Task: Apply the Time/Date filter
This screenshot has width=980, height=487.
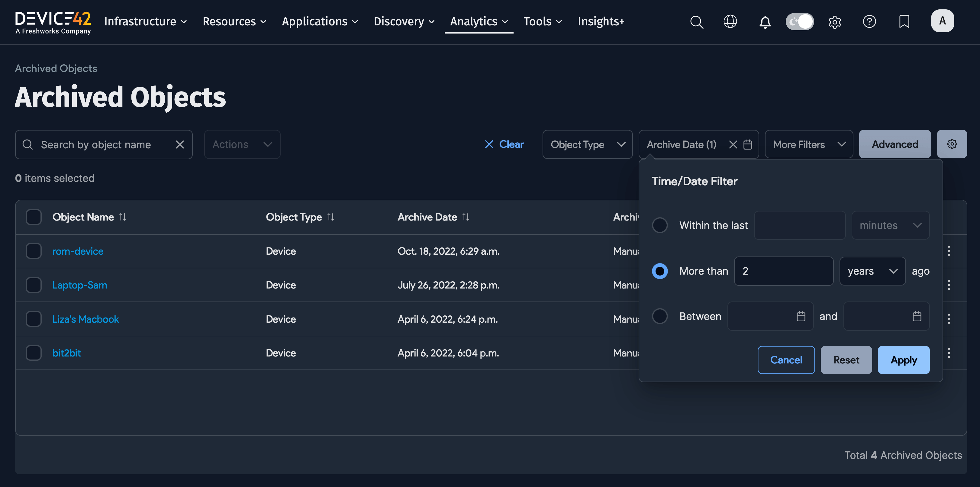Action: (x=904, y=360)
